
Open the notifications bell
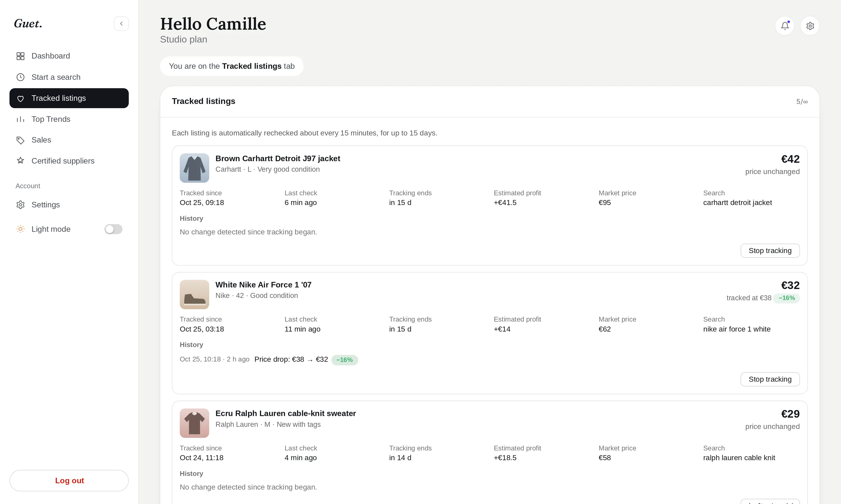[x=784, y=26]
